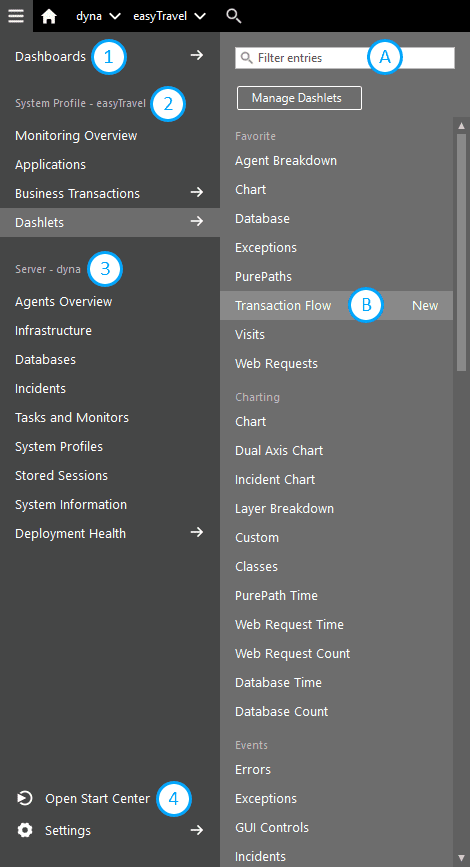
Task: Choose the Visits dashlet
Action: click(x=250, y=335)
